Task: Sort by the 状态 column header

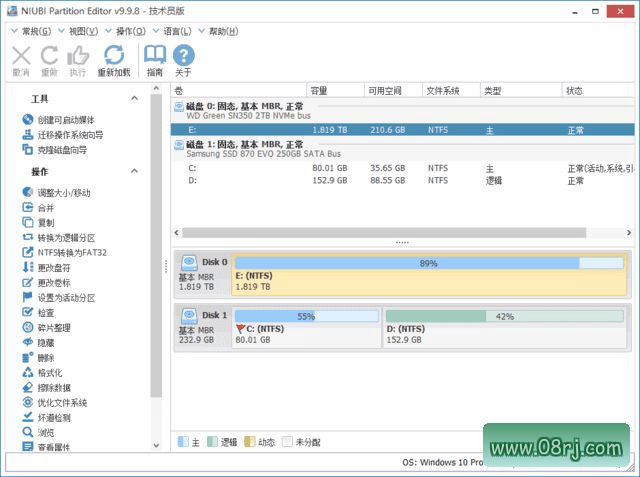Action: click(x=598, y=91)
